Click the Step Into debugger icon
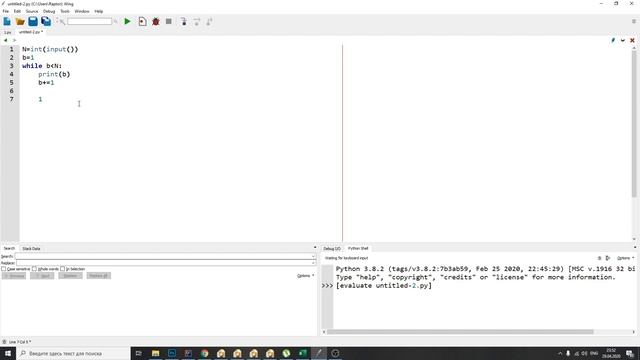Screen dimensions: 640x360 (x=184, y=22)
